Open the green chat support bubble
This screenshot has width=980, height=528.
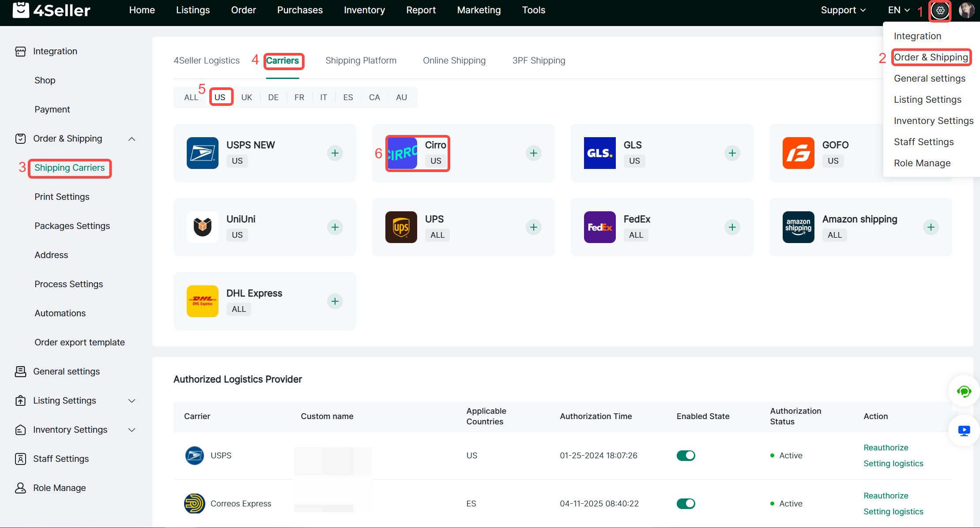click(x=964, y=391)
